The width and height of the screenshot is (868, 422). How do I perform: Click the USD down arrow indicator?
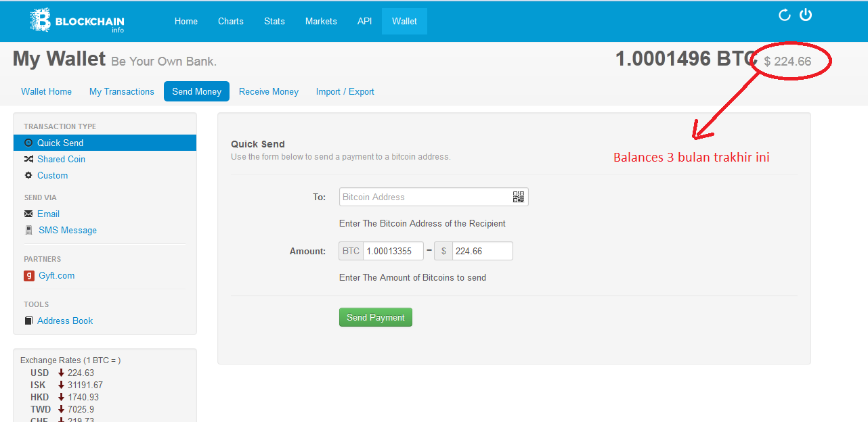61,373
